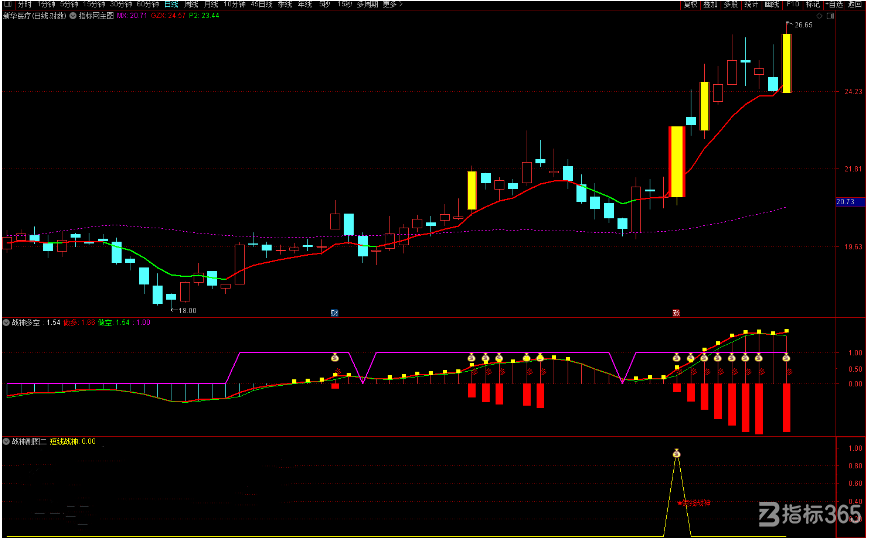This screenshot has height=542, width=870.
Task: Select the 15秒 period tab
Action: pos(344,4)
